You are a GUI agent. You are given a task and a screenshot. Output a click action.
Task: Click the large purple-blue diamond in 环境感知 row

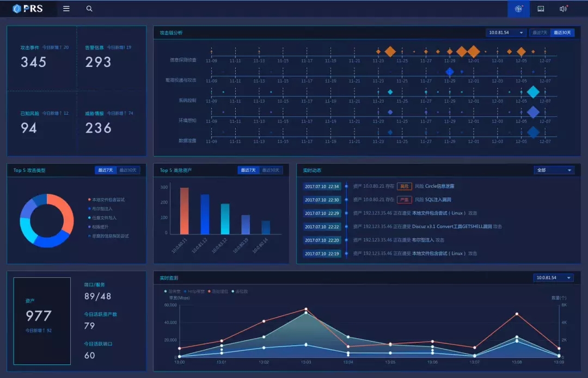click(533, 112)
